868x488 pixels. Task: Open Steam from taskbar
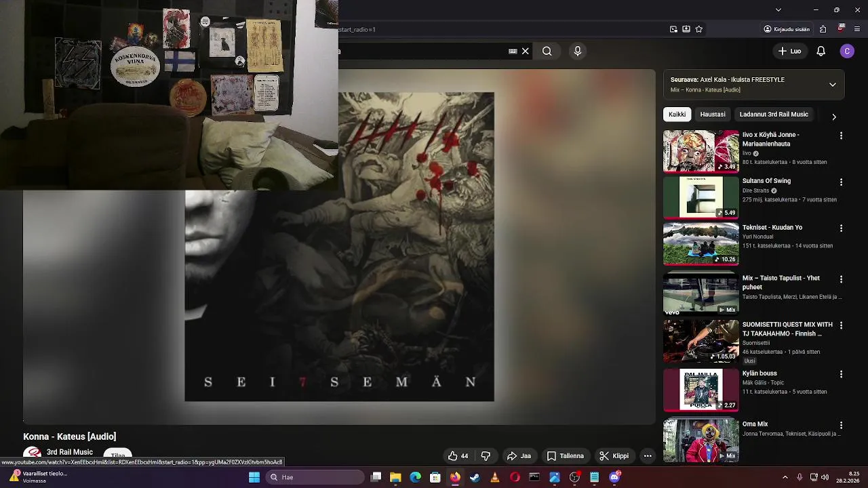[475, 477]
